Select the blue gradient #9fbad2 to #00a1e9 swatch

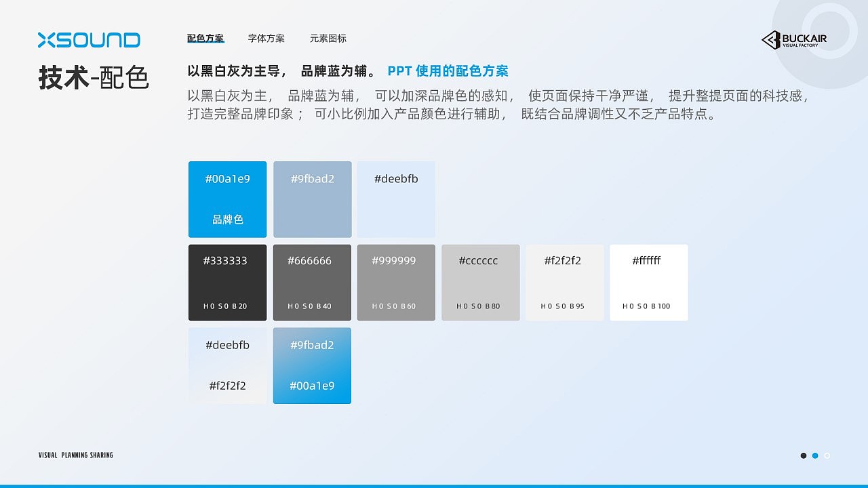point(312,365)
